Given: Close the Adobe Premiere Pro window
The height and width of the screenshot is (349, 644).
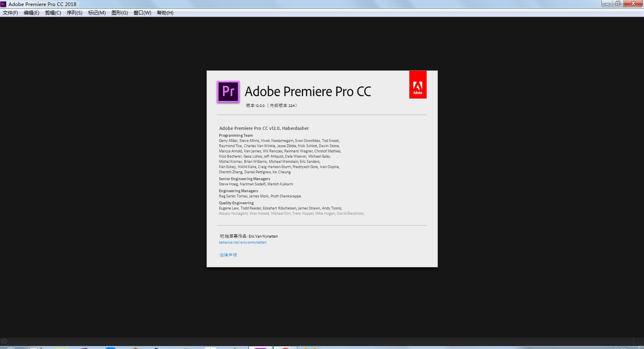Looking at the screenshot, I should tap(633, 4).
